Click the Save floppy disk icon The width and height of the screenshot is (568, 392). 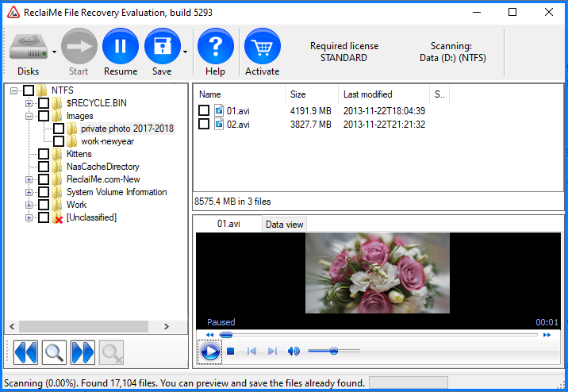point(162,47)
